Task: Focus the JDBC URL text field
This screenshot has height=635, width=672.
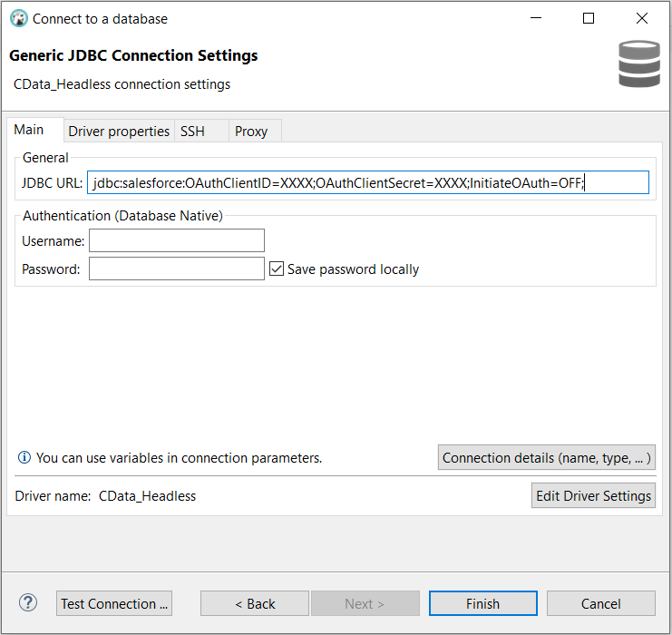Action: (368, 183)
